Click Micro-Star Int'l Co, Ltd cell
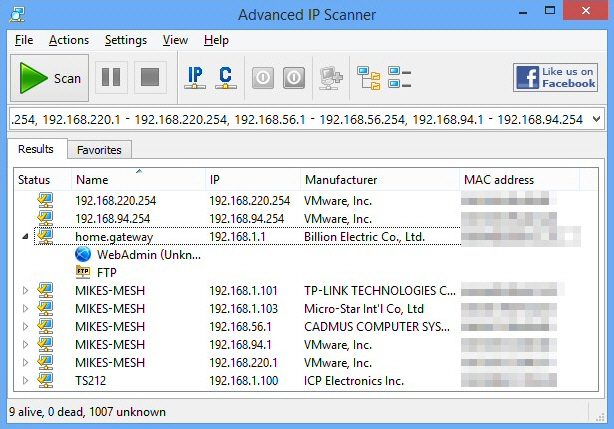Image resolution: width=614 pixels, height=429 pixels. (x=364, y=308)
